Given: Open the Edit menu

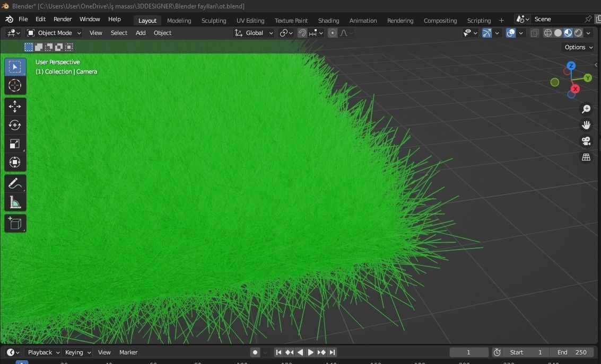Looking at the screenshot, I should (x=40, y=19).
